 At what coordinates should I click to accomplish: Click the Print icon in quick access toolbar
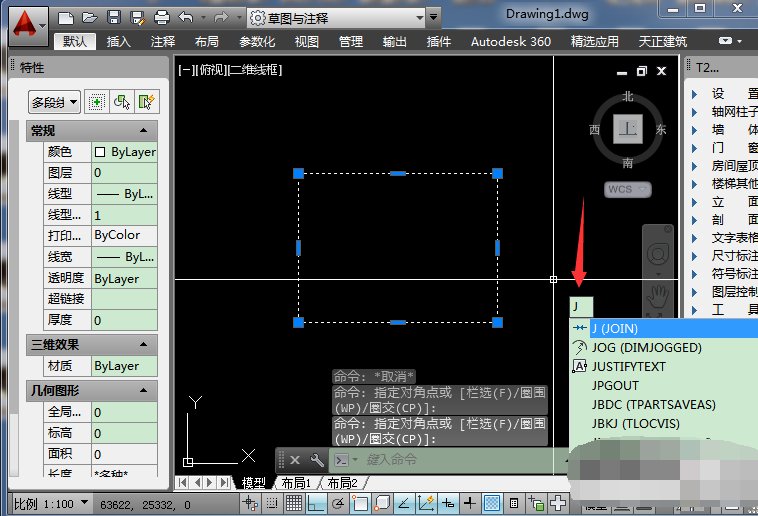[161, 17]
